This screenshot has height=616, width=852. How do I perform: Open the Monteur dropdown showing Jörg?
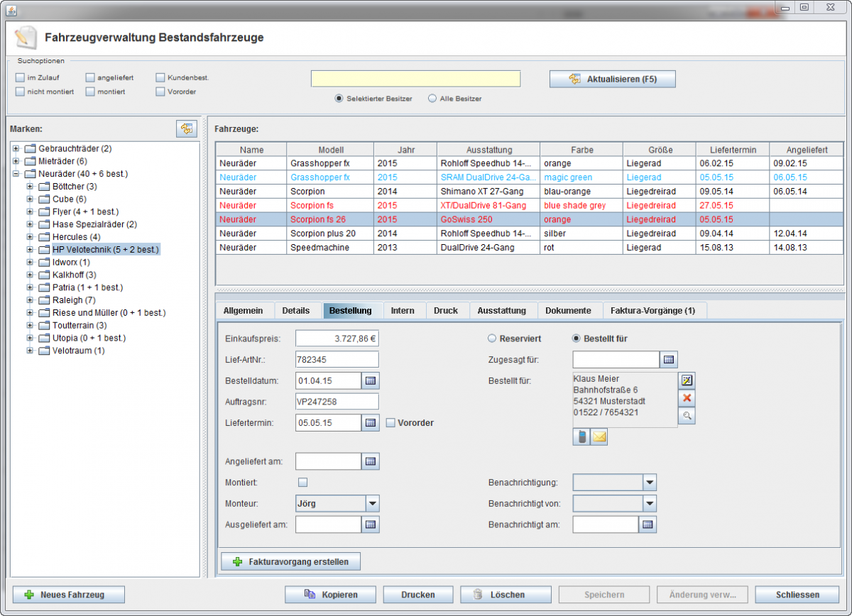tap(372, 504)
